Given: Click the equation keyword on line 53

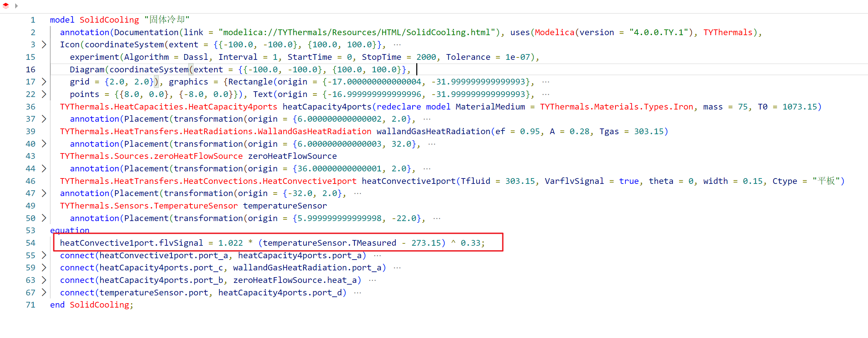Looking at the screenshot, I should point(70,230).
